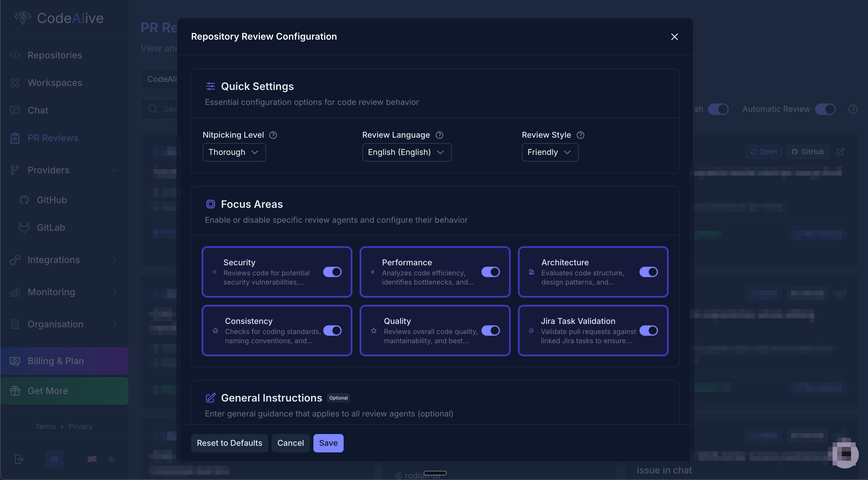Click the IB avatar badge at the bottom
This screenshot has width=868, height=480.
[x=54, y=459]
